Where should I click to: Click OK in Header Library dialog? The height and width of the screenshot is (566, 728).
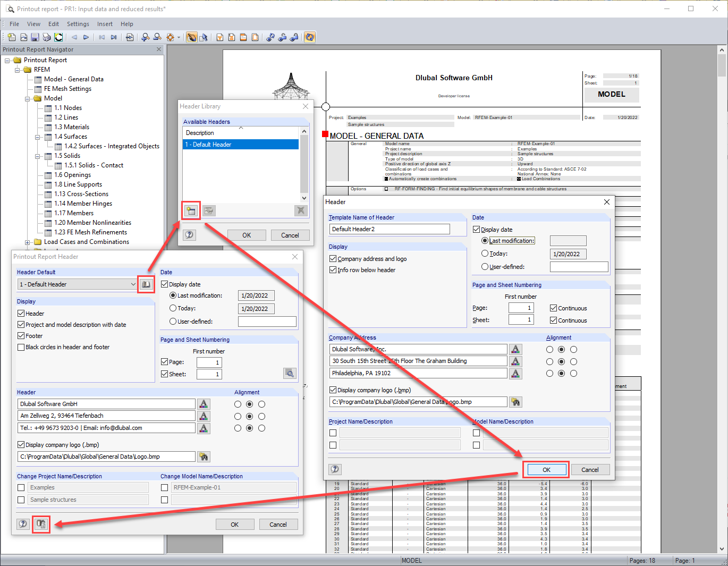coord(247,235)
